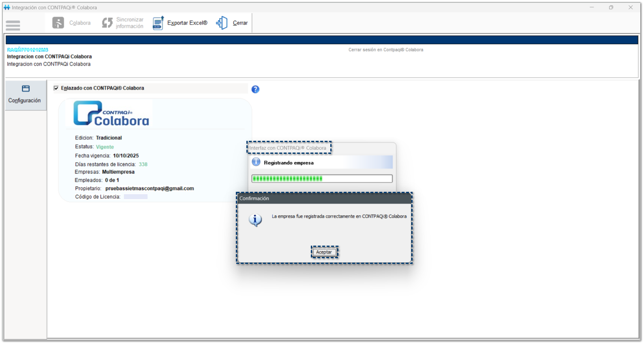Click the remaining license days value 338
The height and width of the screenshot is (344, 644).
point(143,164)
